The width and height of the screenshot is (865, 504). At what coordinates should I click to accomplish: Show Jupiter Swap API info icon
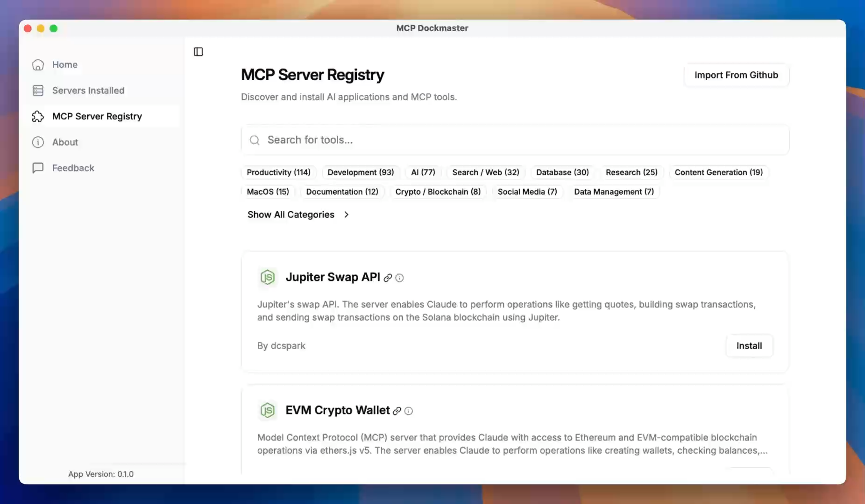pos(399,278)
